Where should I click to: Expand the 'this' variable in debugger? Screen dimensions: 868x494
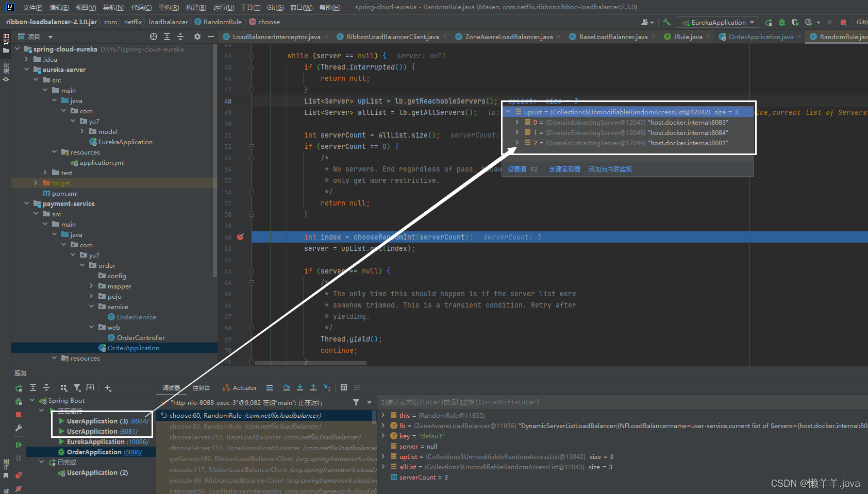pos(383,415)
